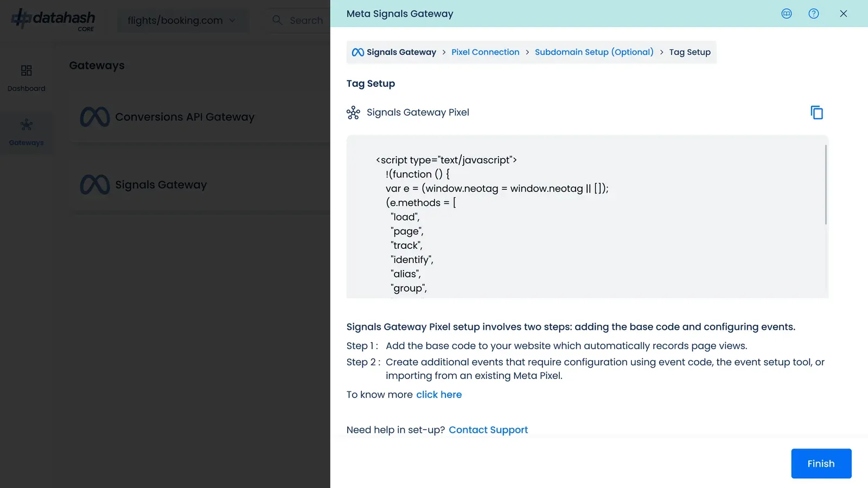Screen dimensions: 868x488
Task: Click the 'Signals Gateway Pixel' label
Action: (x=418, y=113)
